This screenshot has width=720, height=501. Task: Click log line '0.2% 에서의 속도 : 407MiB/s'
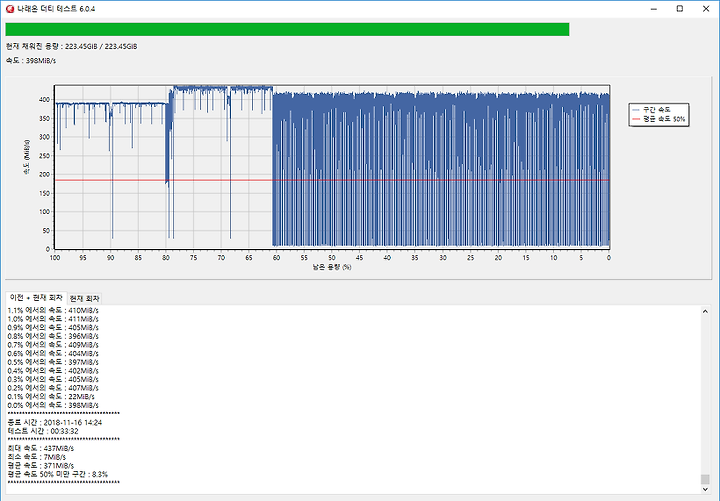coord(53,388)
